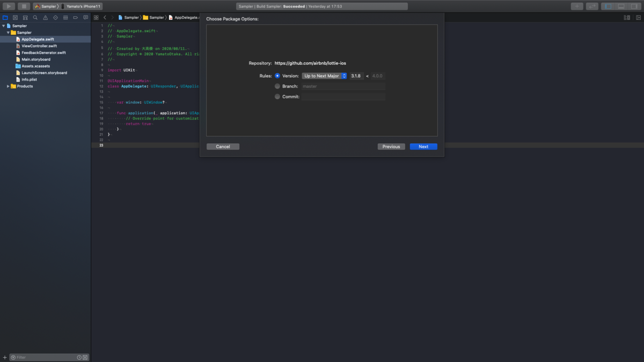
Task: Open the Report navigator speech bubble icon
Action: 85,18
